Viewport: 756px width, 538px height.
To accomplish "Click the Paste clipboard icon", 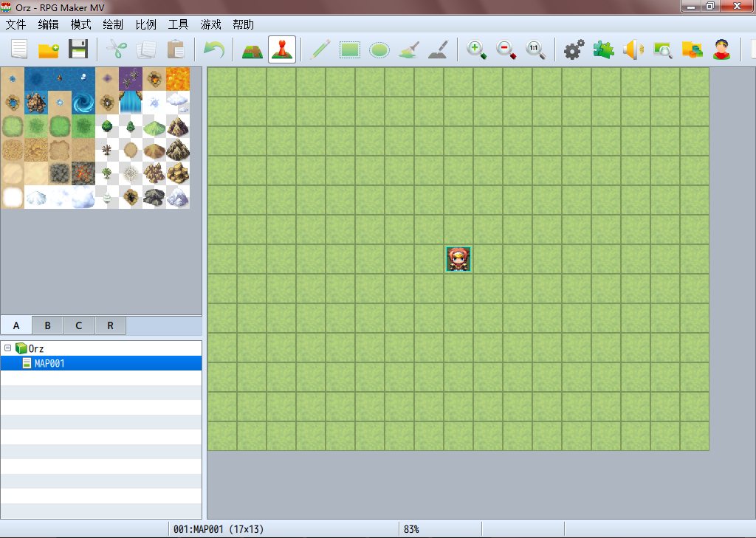I will 176,49.
